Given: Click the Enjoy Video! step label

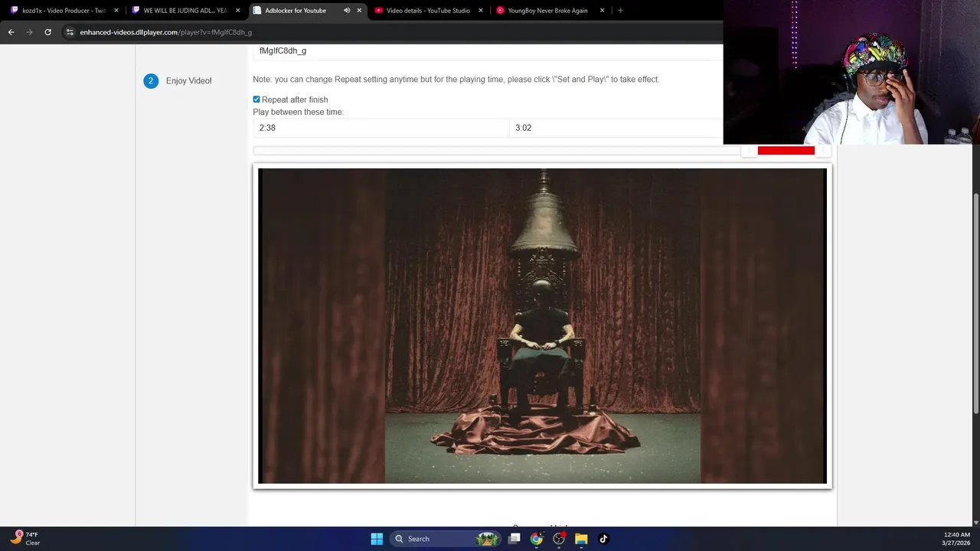Looking at the screenshot, I should click(189, 81).
